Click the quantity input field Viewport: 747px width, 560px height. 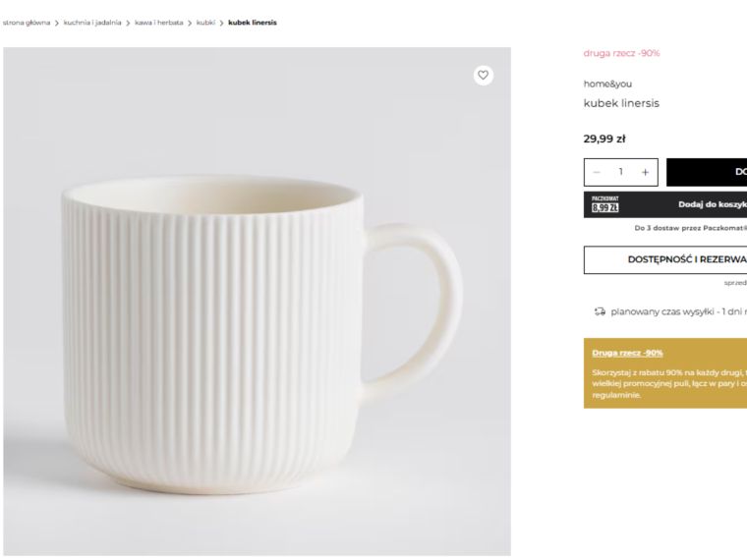pos(620,172)
